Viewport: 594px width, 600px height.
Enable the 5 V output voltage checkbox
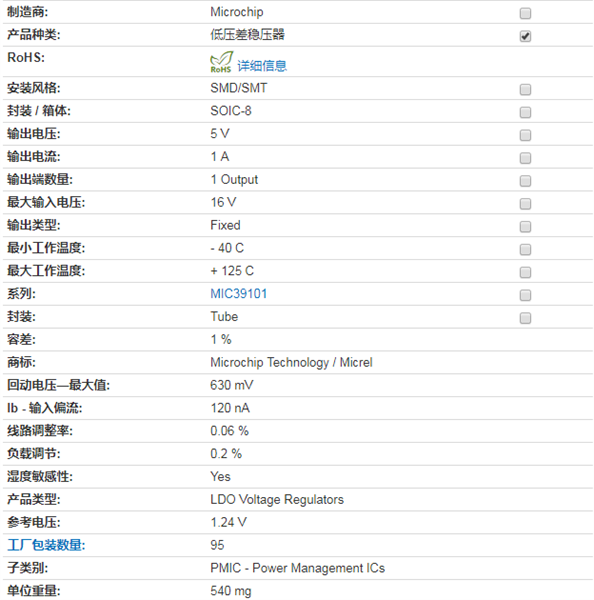525,135
